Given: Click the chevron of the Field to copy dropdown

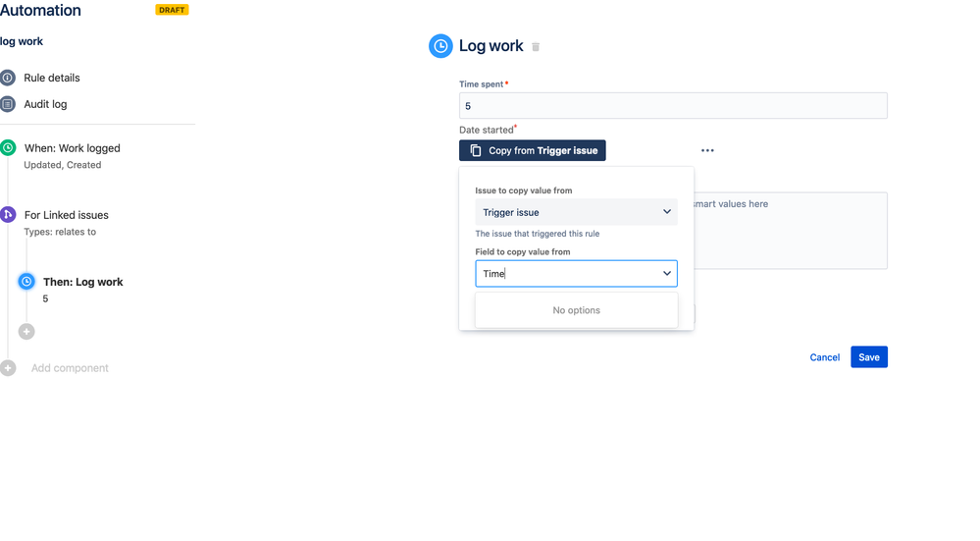Looking at the screenshot, I should tap(667, 273).
